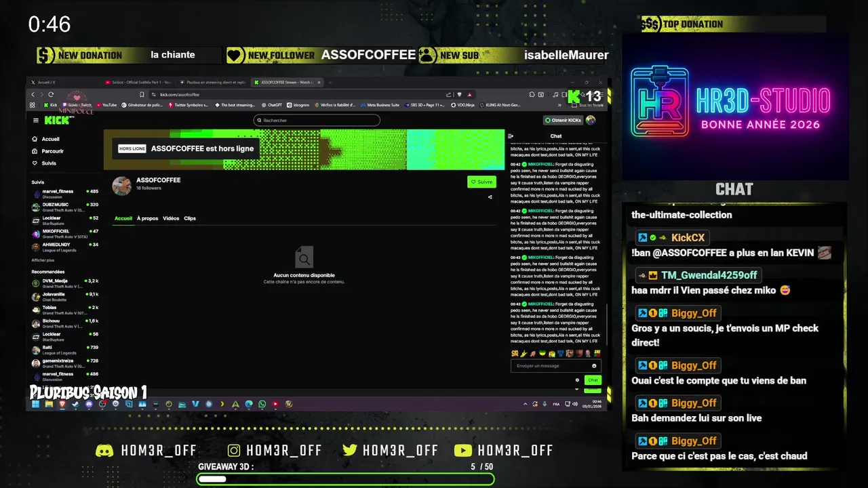Viewport: 868px width, 488px height.
Task: Click the kick.com/assofcoffee address bar
Action: tap(298, 94)
